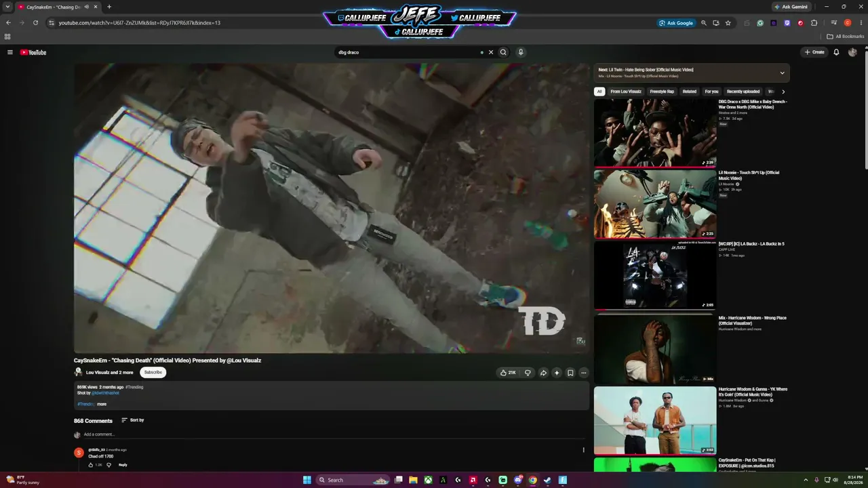The height and width of the screenshot is (488, 868).
Task: Open options menu for 'Chad off 1700' comment
Action: pos(583,450)
